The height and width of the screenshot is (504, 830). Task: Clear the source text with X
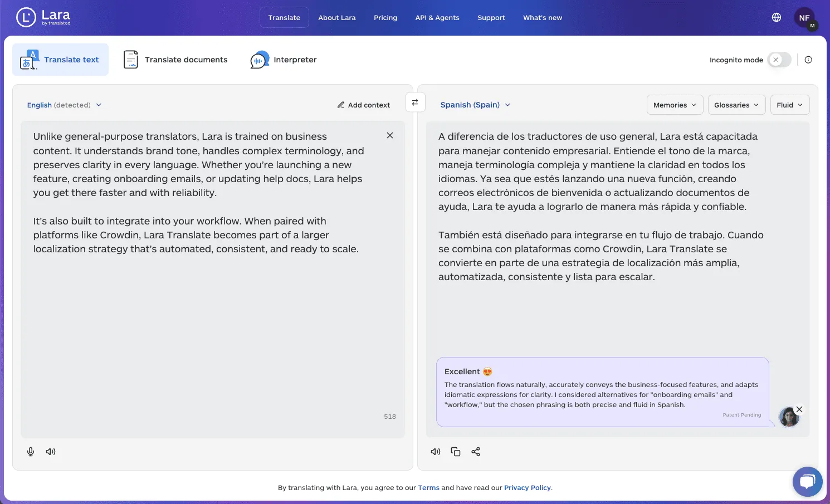[390, 135]
